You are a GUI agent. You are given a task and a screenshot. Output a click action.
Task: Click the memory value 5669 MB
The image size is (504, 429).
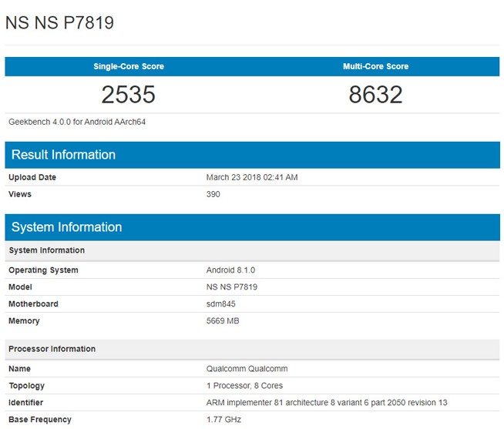coord(223,321)
